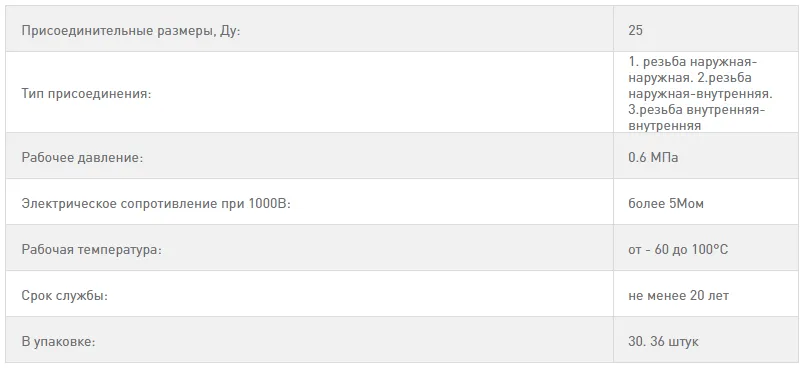Viewport: 804px width, 372px height.
Task: Click the '1. резьба наружная-наружная' text
Action: (x=693, y=70)
